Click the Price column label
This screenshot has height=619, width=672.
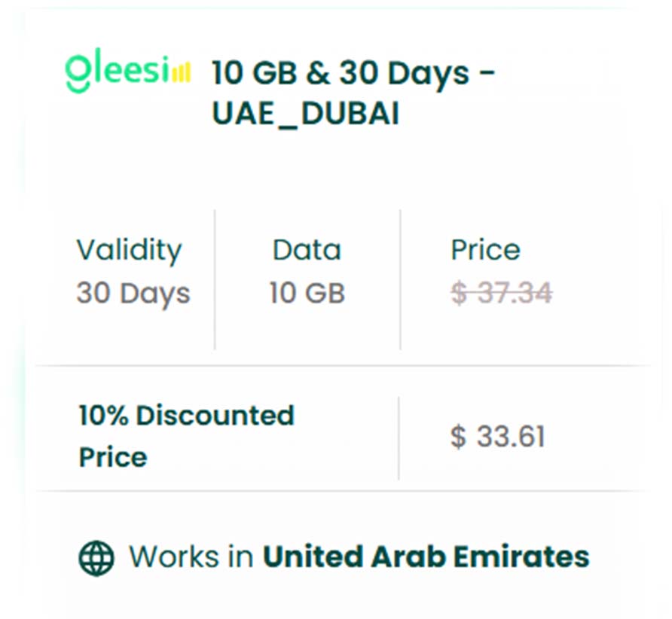click(485, 250)
